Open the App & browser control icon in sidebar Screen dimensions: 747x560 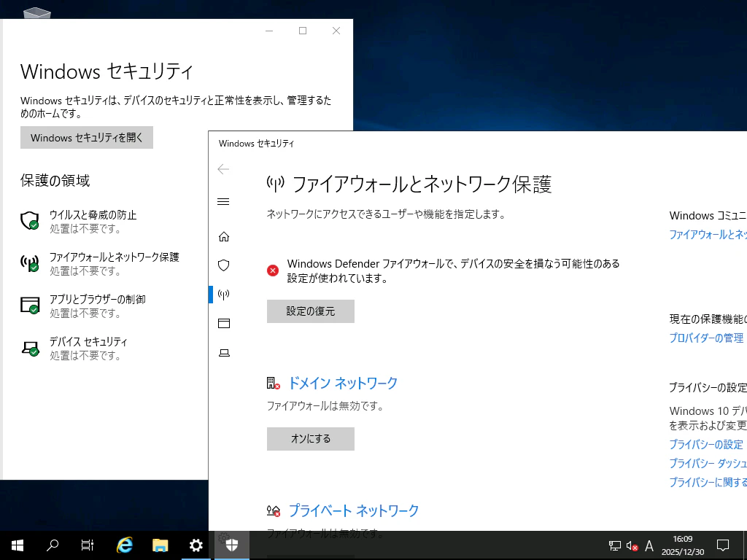pyautogui.click(x=224, y=323)
